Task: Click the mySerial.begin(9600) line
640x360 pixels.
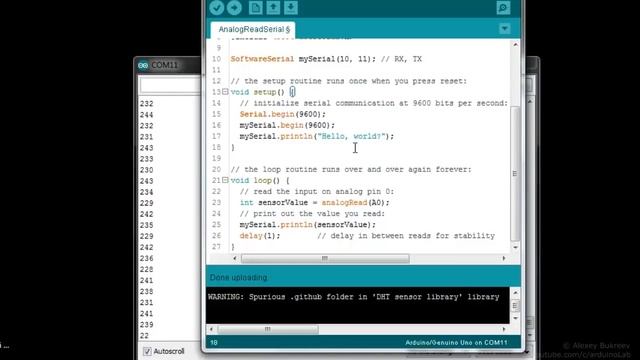Action: point(287,125)
